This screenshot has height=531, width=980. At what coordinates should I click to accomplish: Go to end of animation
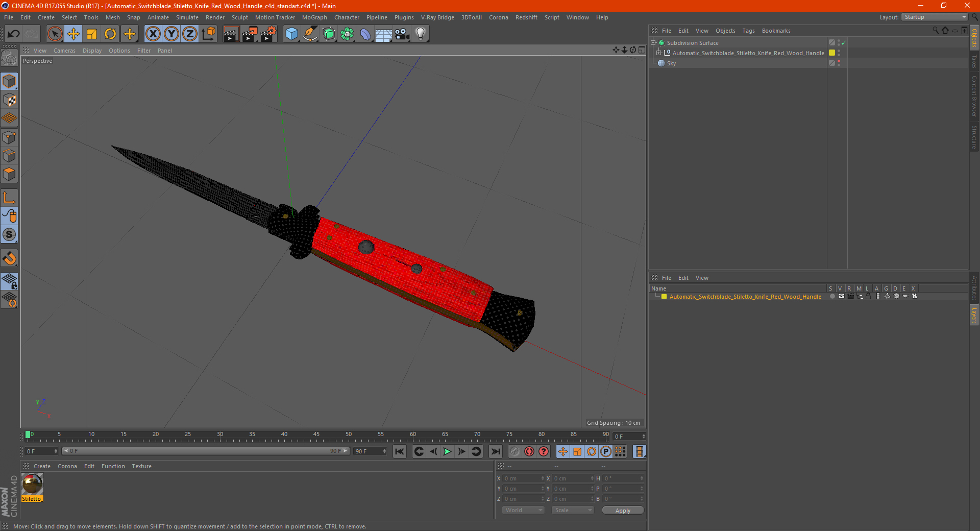[x=495, y=451]
